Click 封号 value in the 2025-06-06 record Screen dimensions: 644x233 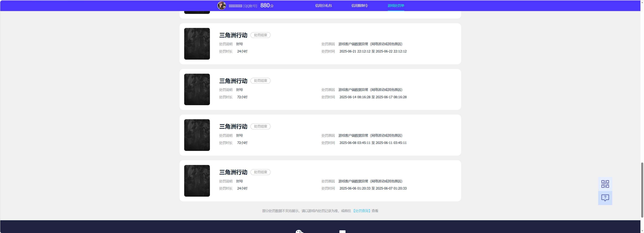[x=240, y=181]
